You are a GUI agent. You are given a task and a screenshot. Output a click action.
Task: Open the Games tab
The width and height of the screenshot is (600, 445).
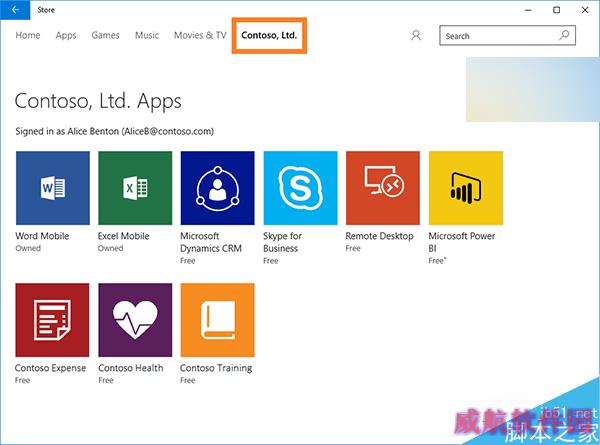105,35
